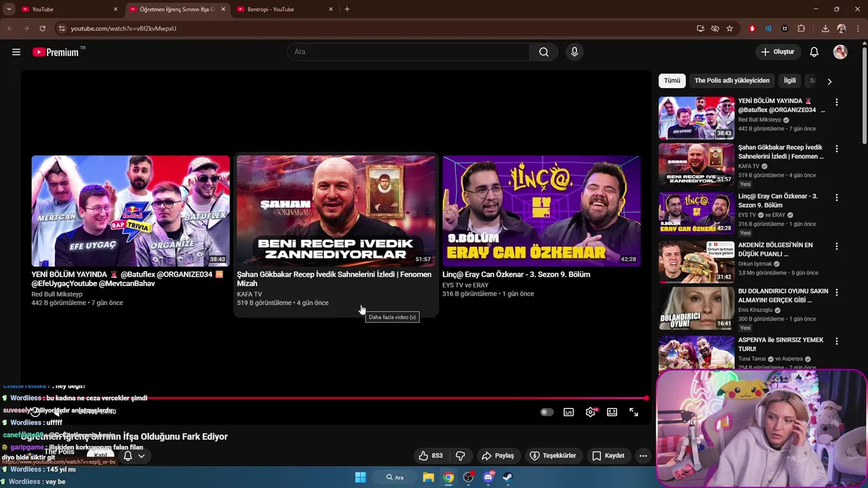Open Red Bull Miksteyp channel link on end screen
868x488 pixels.
click(57, 294)
